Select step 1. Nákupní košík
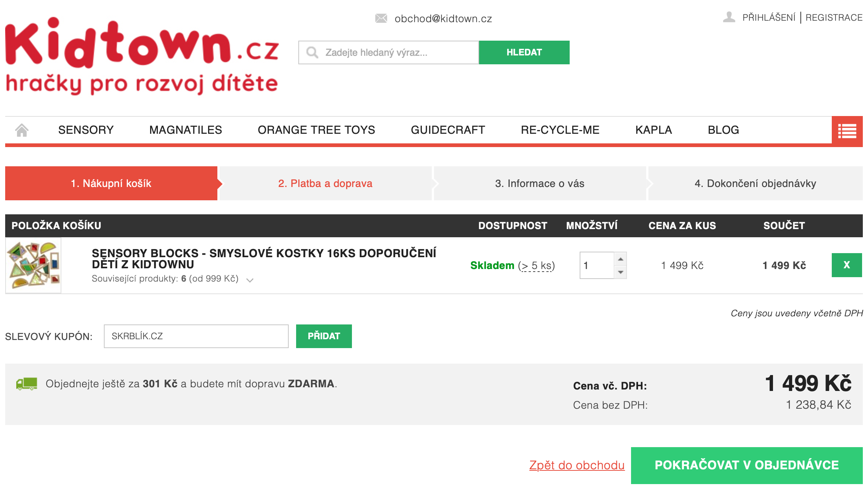 (111, 183)
